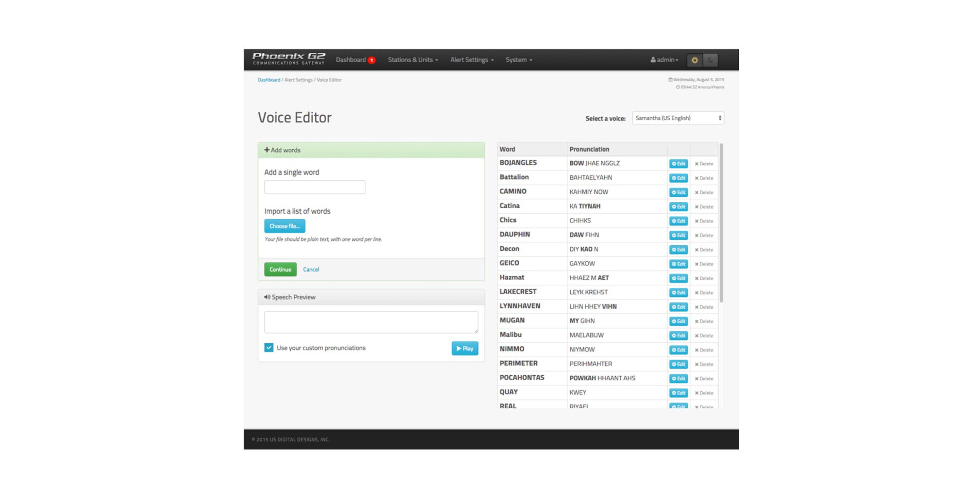This screenshot has height=490, width=980.
Task: Cancel adding words
Action: click(311, 269)
